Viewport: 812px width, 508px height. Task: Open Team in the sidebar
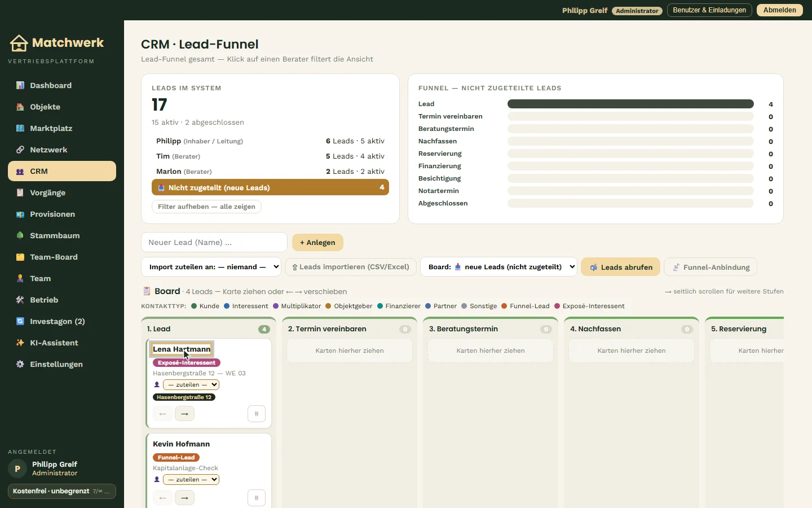62,278
